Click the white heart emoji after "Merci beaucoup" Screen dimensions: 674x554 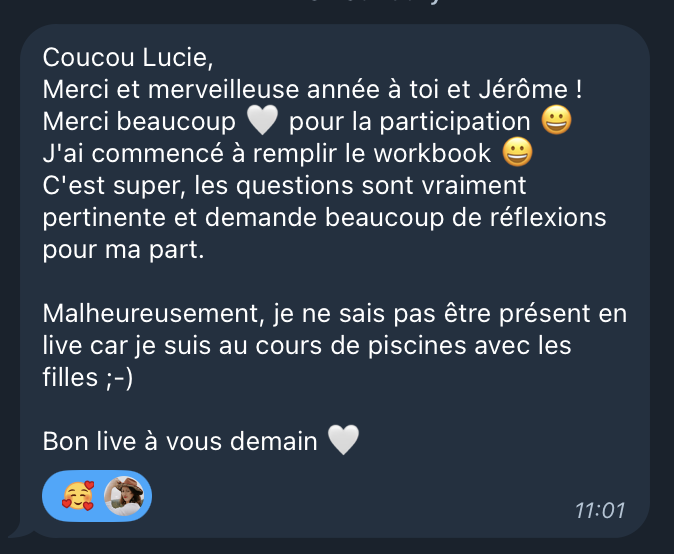coord(262,121)
